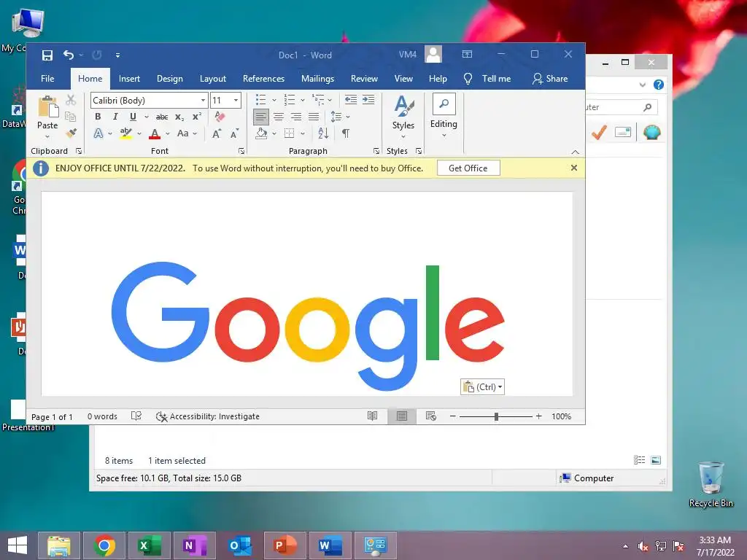Open the Find magnifier in Editing group
Viewport: 747px width, 560px height.
(x=444, y=104)
